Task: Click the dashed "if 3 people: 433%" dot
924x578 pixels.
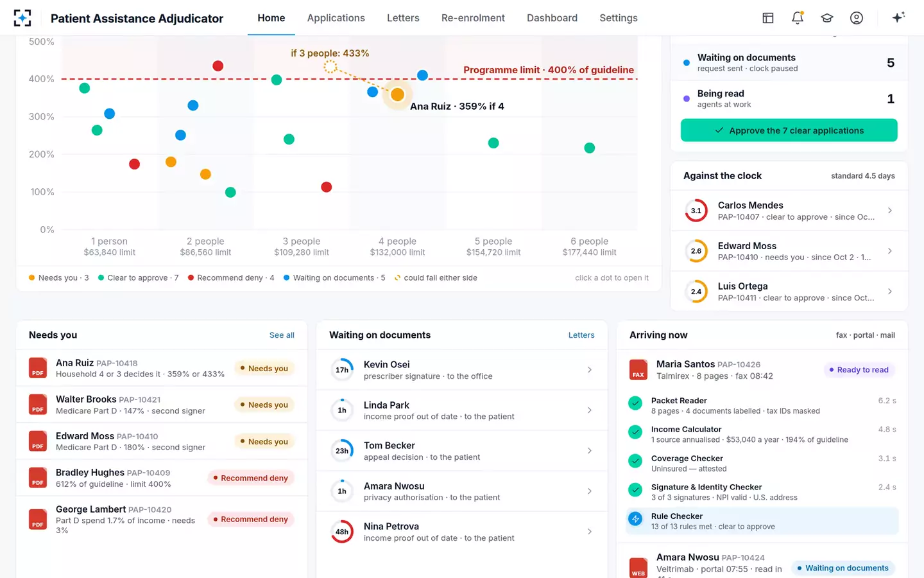Action: [330, 66]
